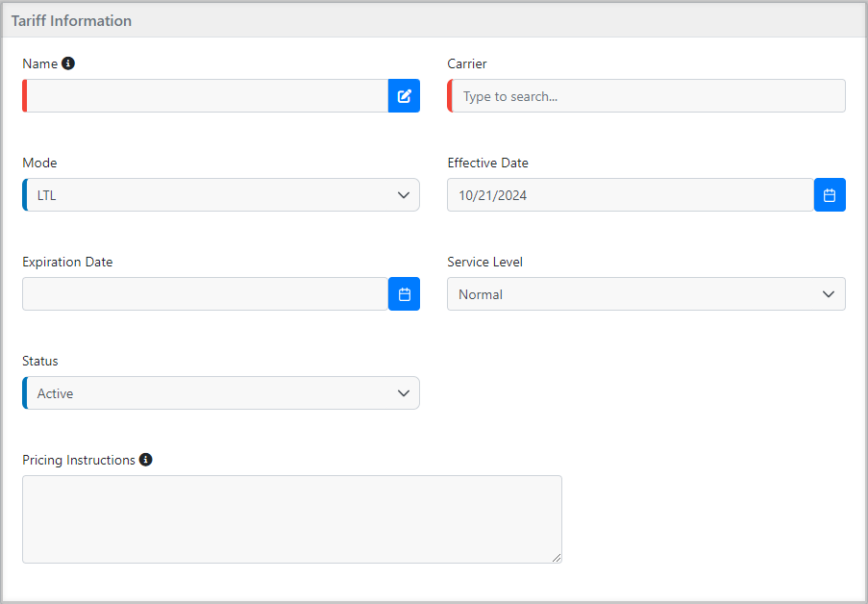Click the Expiration Date label text

[x=67, y=262]
